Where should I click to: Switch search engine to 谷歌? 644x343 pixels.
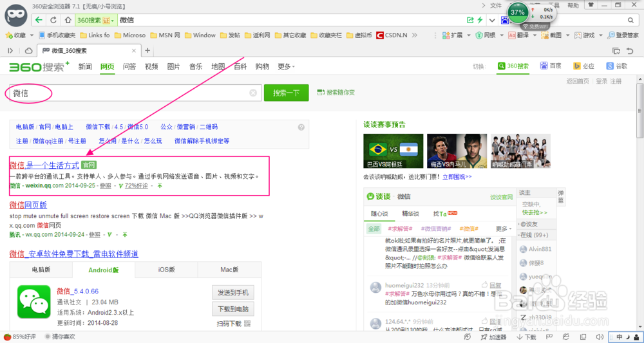tap(616, 66)
